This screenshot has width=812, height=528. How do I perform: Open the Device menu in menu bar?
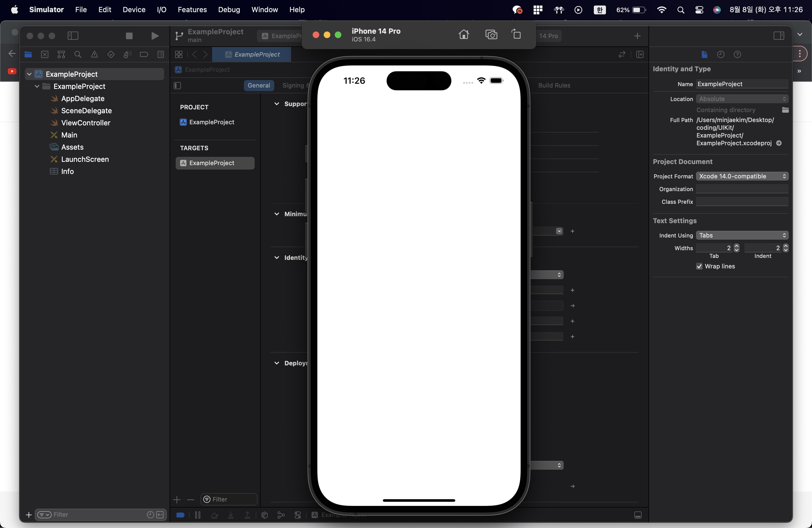click(x=134, y=10)
